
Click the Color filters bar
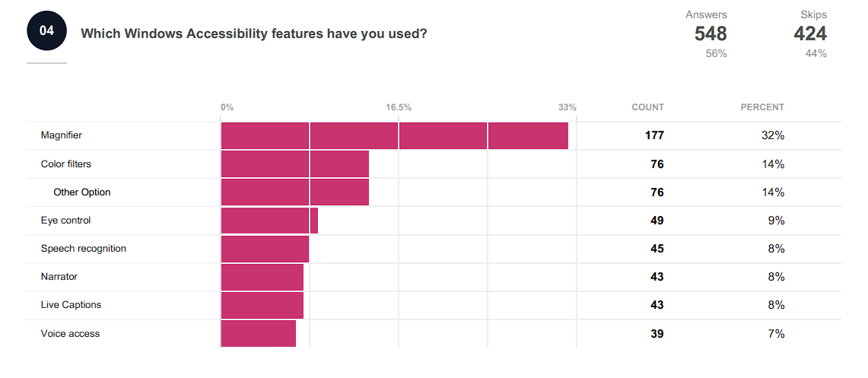[x=294, y=164]
